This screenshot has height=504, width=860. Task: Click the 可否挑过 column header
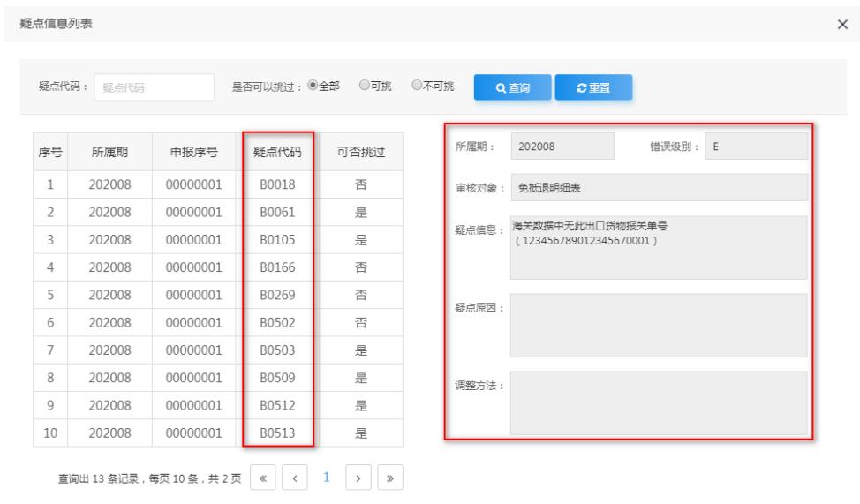363,153
